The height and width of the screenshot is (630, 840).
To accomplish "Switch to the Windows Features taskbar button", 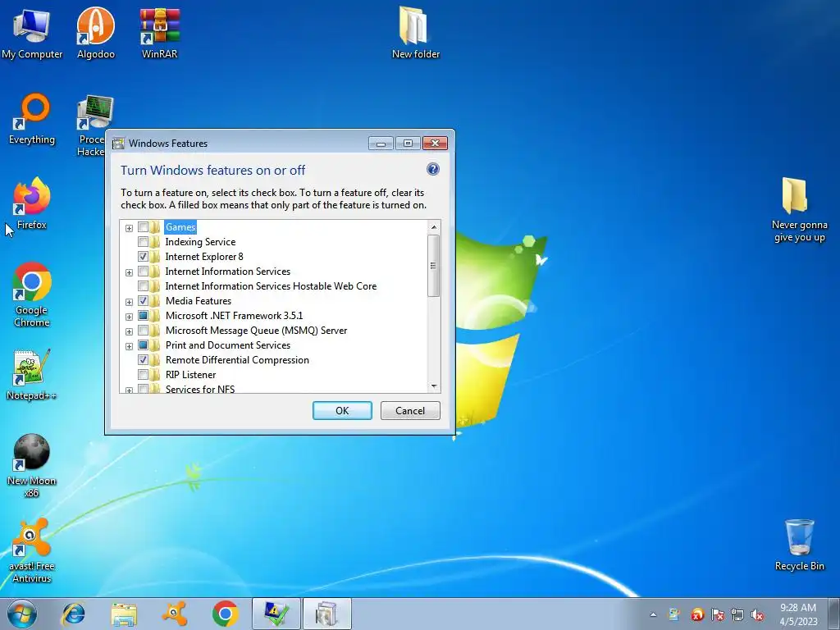I will coord(326,614).
